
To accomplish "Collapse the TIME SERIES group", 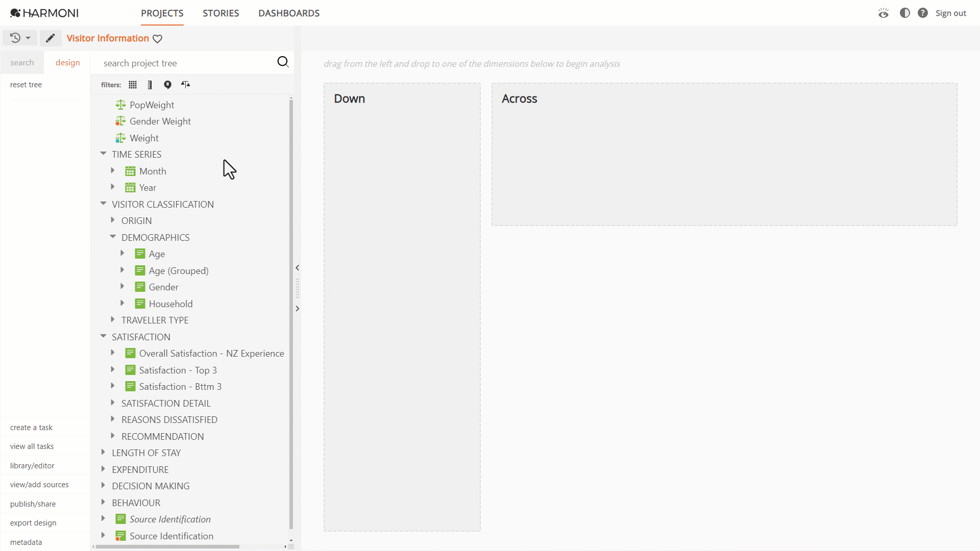I will pos(103,154).
